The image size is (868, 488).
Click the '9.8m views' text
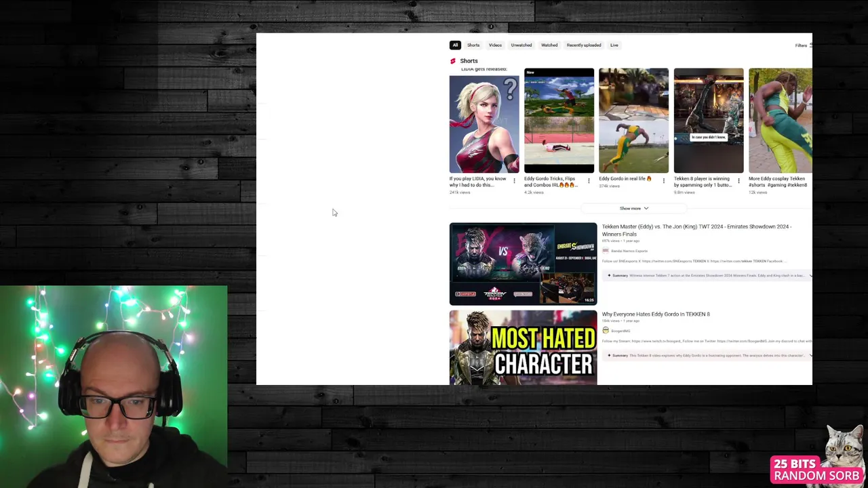point(684,192)
